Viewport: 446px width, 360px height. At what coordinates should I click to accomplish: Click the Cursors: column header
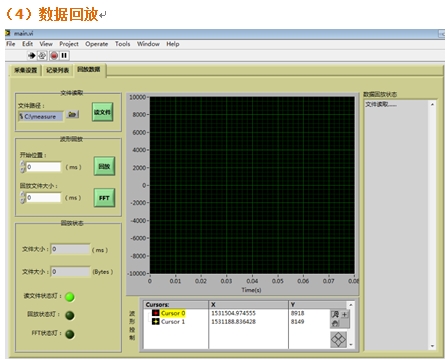tap(176, 304)
